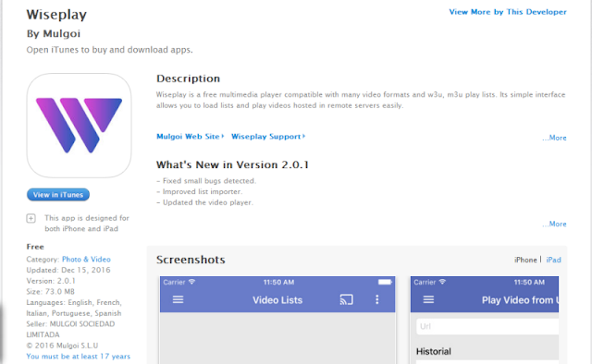The image size is (592, 364).
Task: Switch screenshots to the iPad tab
Action: (553, 260)
